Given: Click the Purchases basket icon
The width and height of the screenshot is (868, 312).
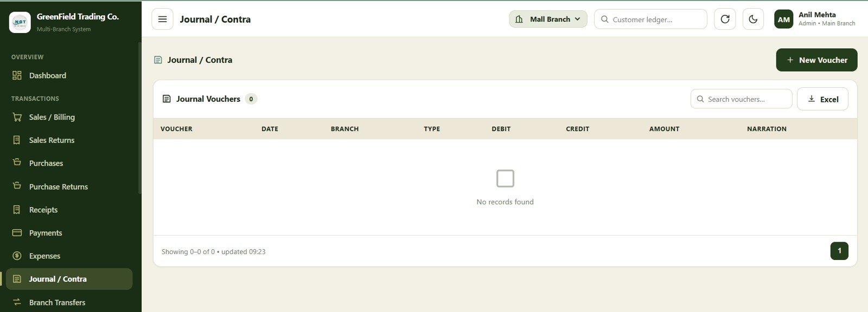Looking at the screenshot, I should coord(17,162).
